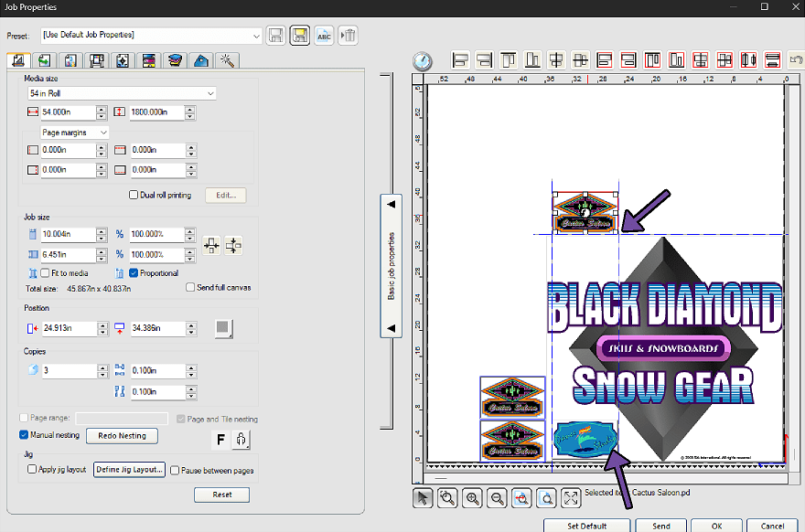Screen dimensions: 805x532
Task: Click the Send button
Action: pos(661,526)
